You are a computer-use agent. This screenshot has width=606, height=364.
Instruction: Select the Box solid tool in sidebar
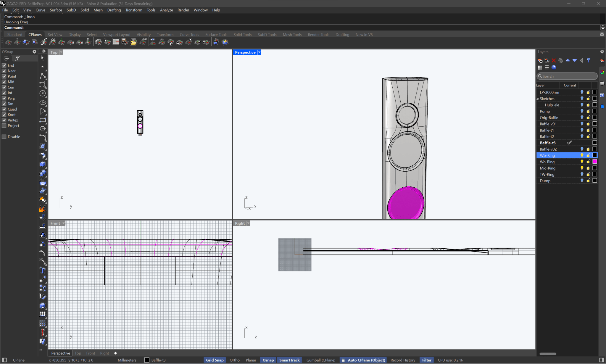click(43, 164)
